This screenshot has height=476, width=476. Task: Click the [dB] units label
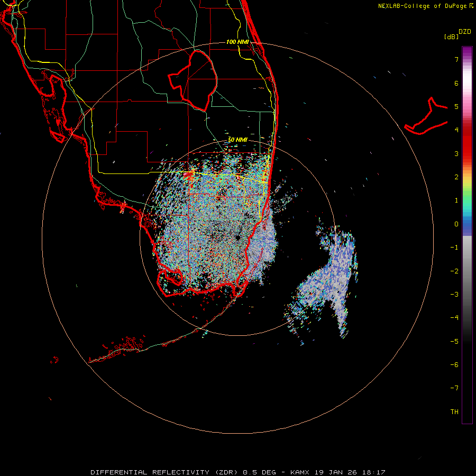click(452, 36)
